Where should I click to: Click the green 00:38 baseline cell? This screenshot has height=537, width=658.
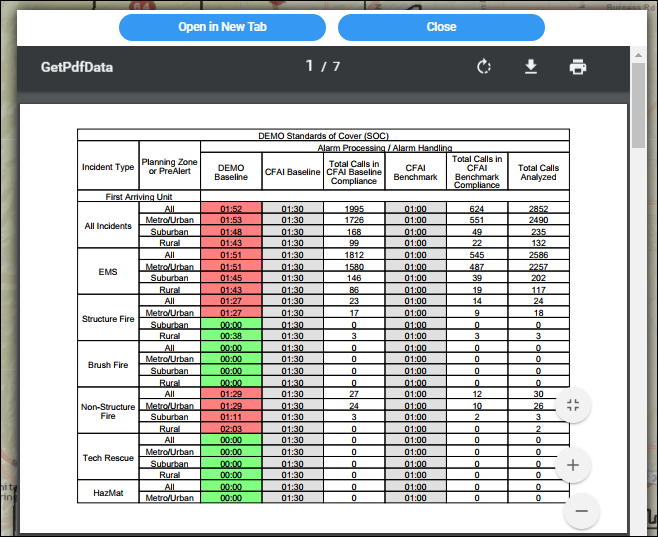tap(231, 336)
